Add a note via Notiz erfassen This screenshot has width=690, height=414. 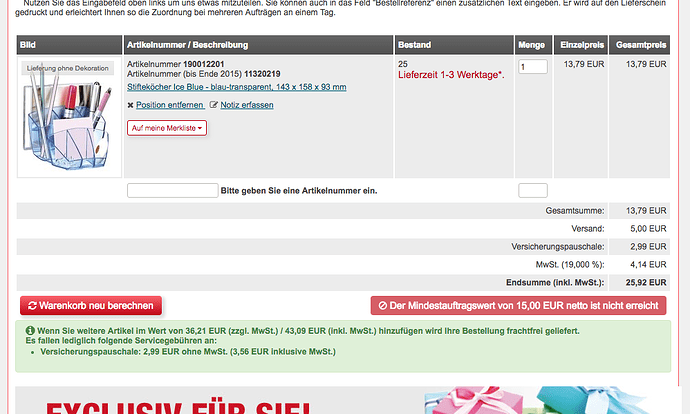tap(246, 105)
